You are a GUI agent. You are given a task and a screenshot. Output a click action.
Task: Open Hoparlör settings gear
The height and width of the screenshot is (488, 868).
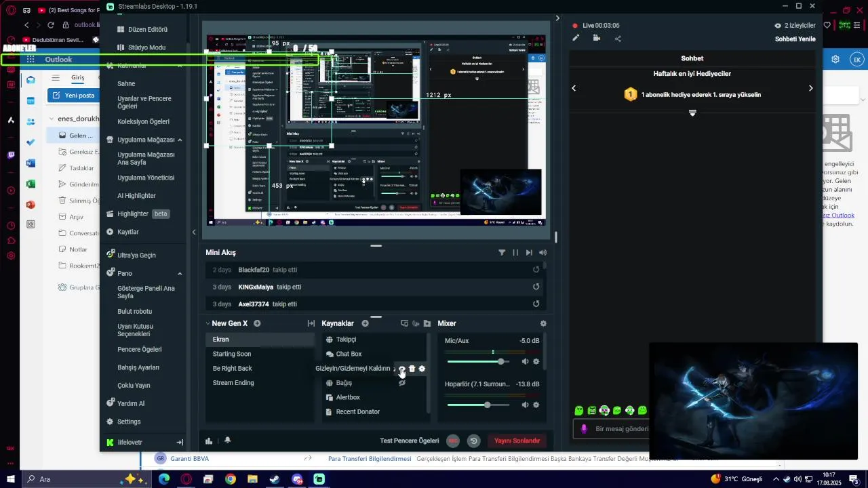[x=536, y=405]
